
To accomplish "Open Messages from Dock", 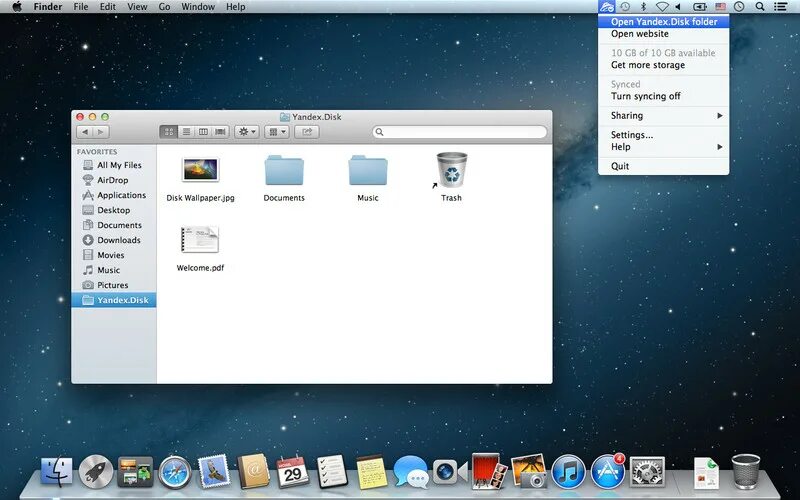I will tap(411, 472).
